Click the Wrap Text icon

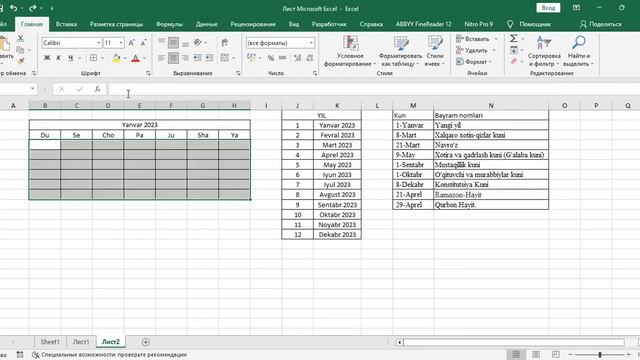[224, 42]
